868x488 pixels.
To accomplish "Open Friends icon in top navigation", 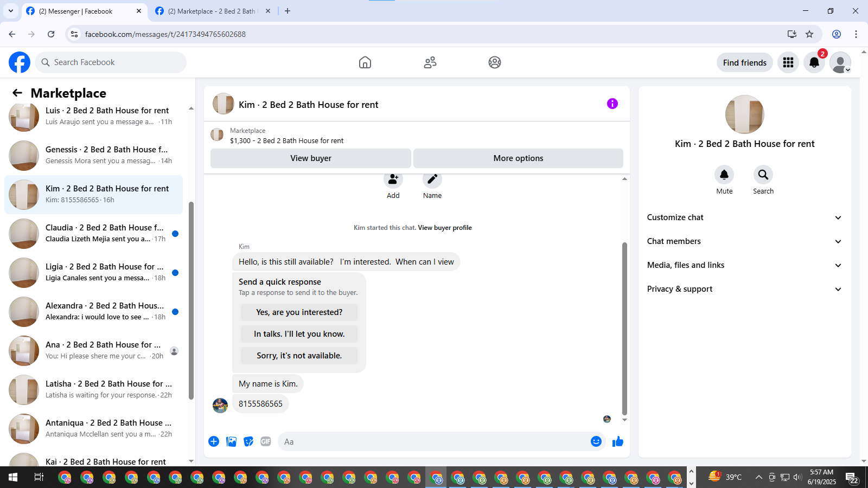I will click(430, 62).
